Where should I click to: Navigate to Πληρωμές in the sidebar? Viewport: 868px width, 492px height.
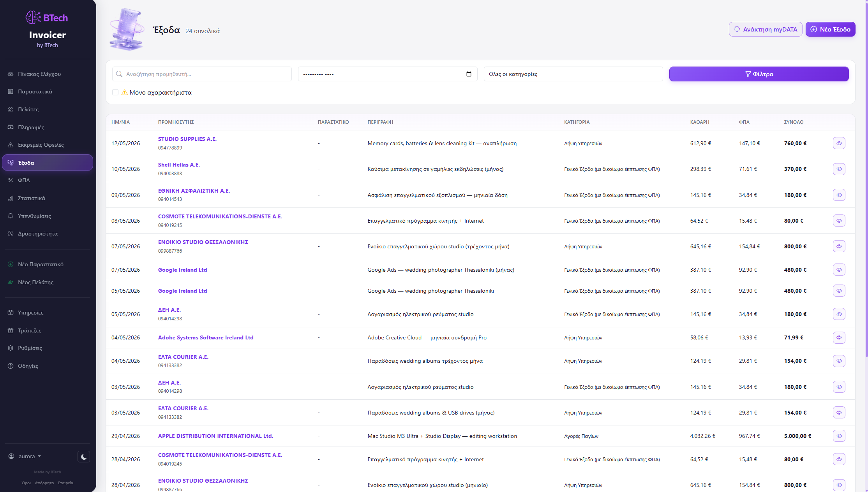pyautogui.click(x=48, y=127)
